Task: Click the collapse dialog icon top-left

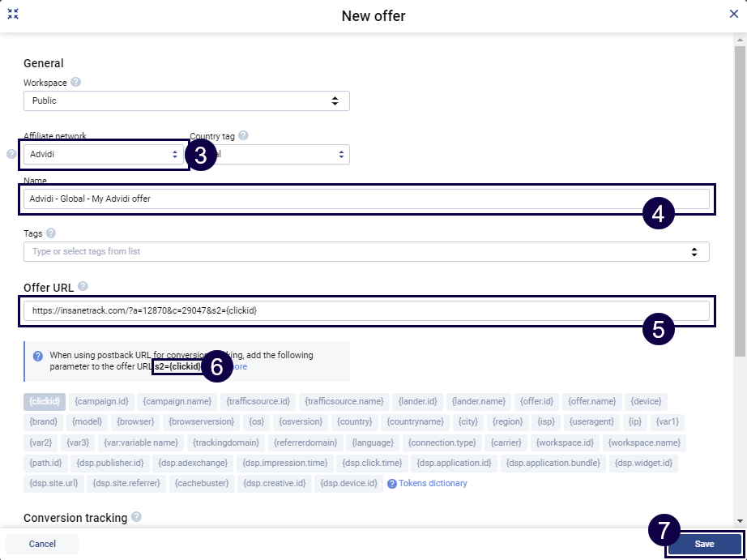Action: click(12, 15)
